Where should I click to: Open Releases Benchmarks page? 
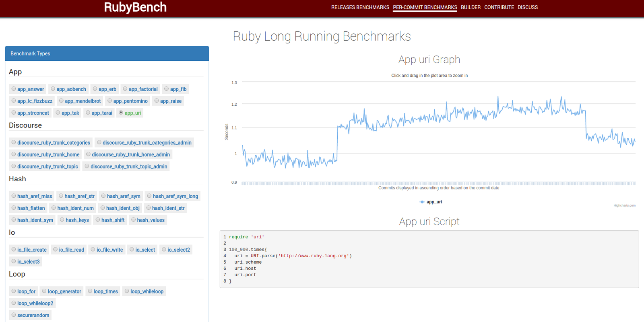[x=360, y=7]
